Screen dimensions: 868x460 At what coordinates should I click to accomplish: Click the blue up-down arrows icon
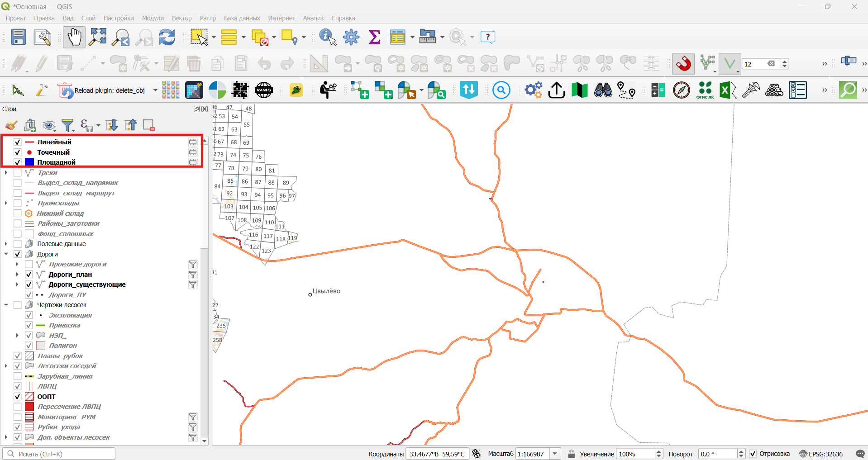coord(469,90)
